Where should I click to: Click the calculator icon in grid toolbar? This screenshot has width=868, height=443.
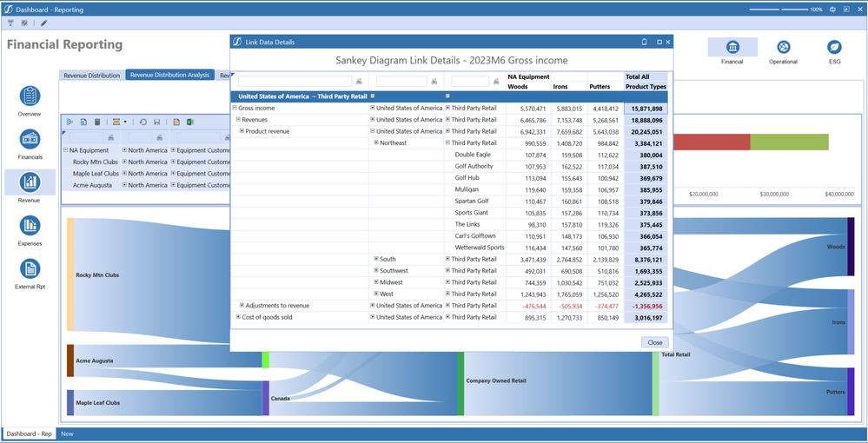pyautogui.click(x=96, y=122)
